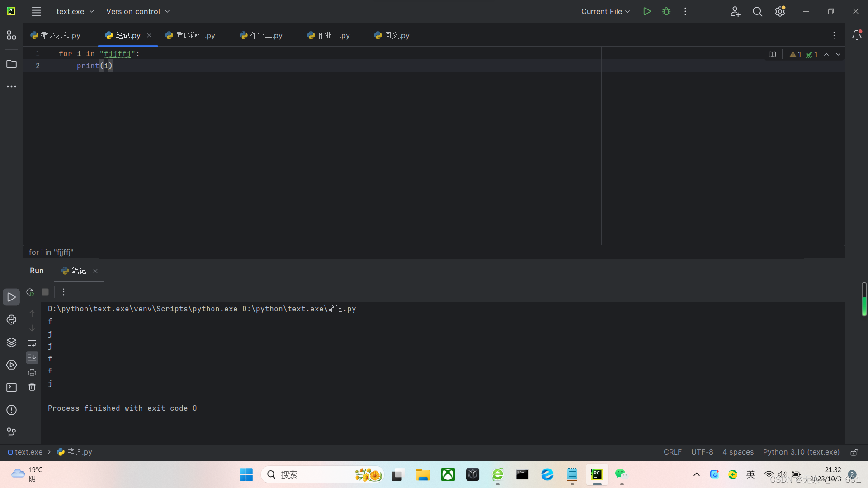Clear the run console with the trash icon

point(32,387)
